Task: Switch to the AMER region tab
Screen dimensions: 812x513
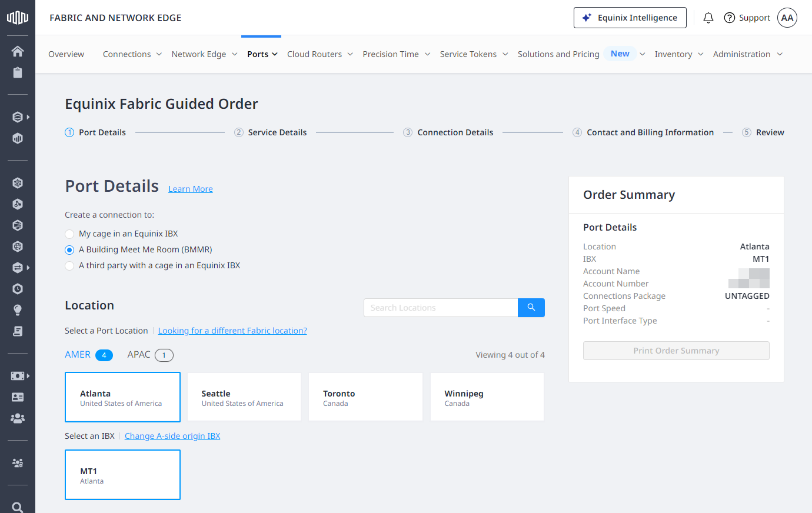Action: coord(89,355)
